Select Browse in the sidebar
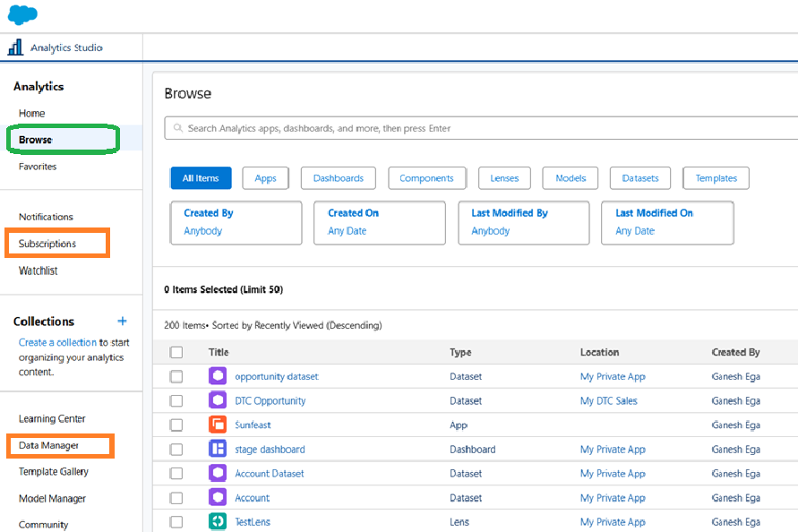Image resolution: width=798 pixels, height=532 pixels. point(36,140)
